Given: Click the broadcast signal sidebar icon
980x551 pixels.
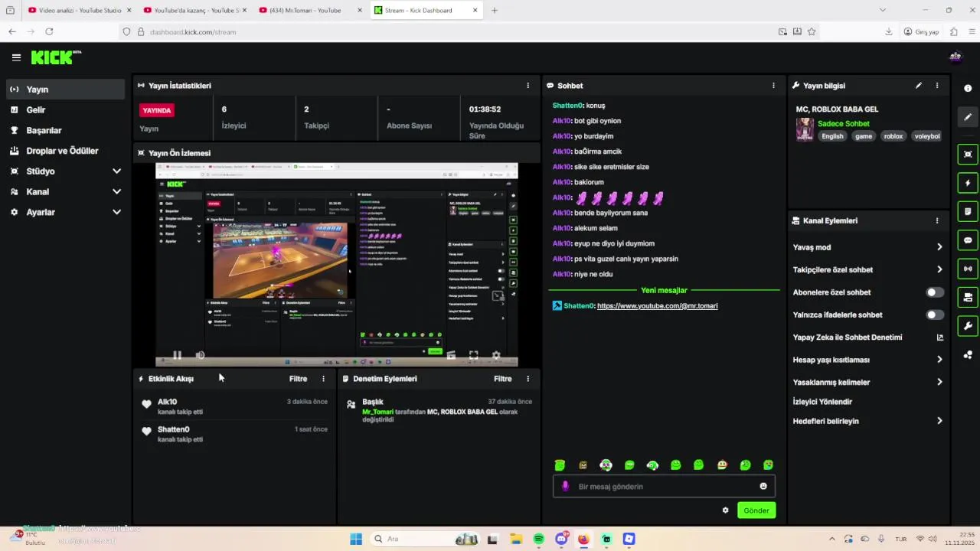Looking at the screenshot, I should click(x=968, y=269).
